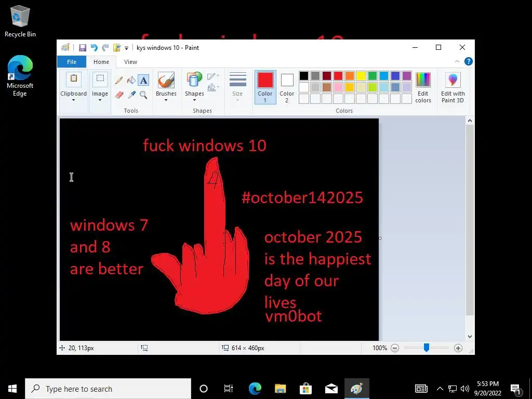Open News and interests taskbar icon

(421, 389)
